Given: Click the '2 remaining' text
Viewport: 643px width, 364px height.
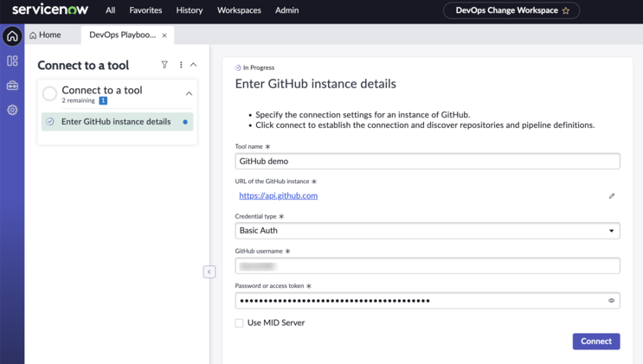Looking at the screenshot, I should (x=79, y=100).
